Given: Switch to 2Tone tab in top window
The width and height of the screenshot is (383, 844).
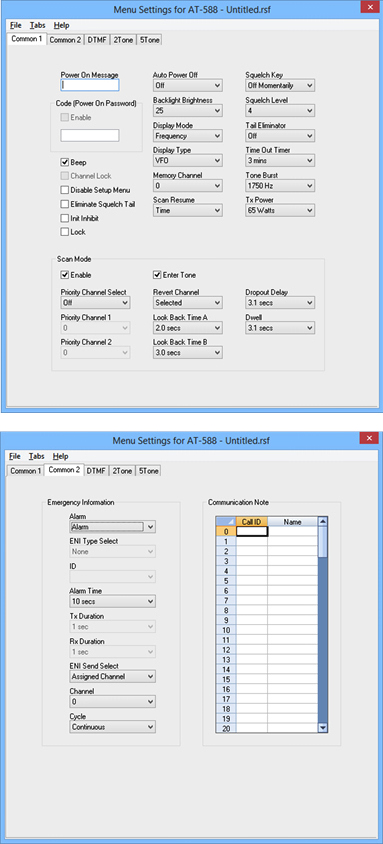Looking at the screenshot, I should click(123, 40).
